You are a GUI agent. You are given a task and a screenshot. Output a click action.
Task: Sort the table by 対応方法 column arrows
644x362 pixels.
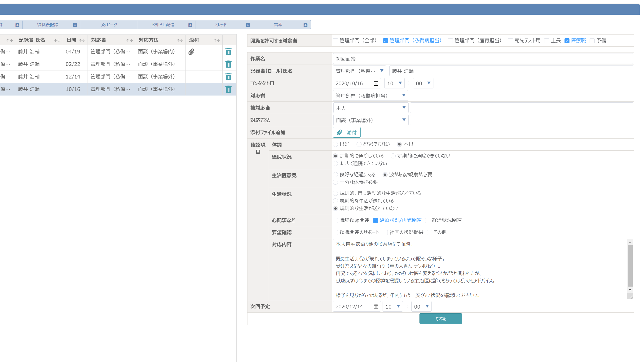(x=180, y=40)
